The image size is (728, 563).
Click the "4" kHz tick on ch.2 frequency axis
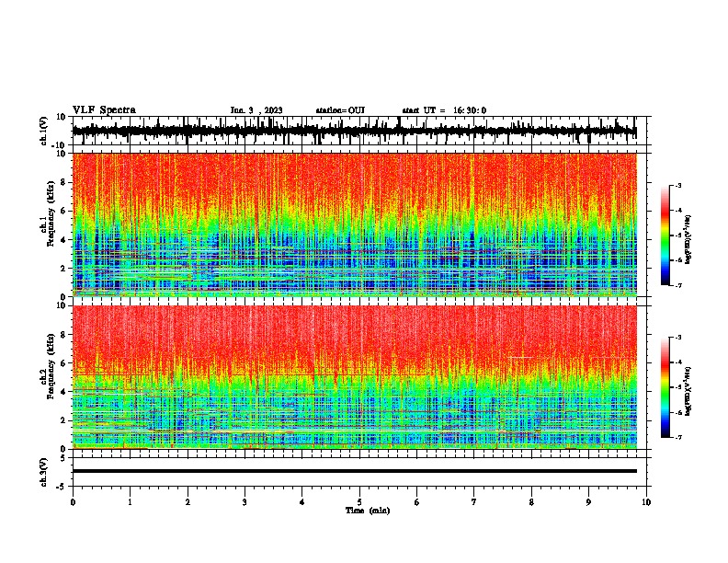coord(64,392)
